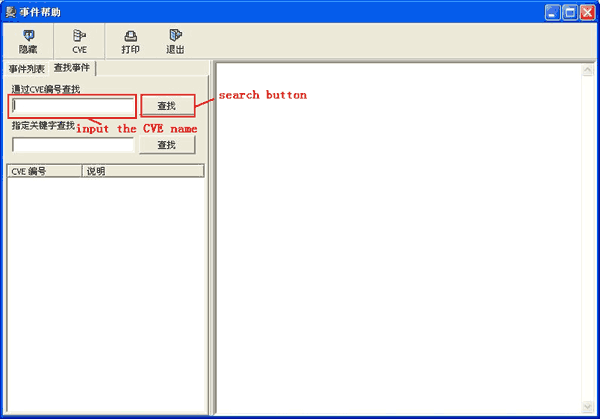Minimize the 事件帮助 window
Image resolution: width=600 pixels, height=419 pixels.
(x=552, y=12)
